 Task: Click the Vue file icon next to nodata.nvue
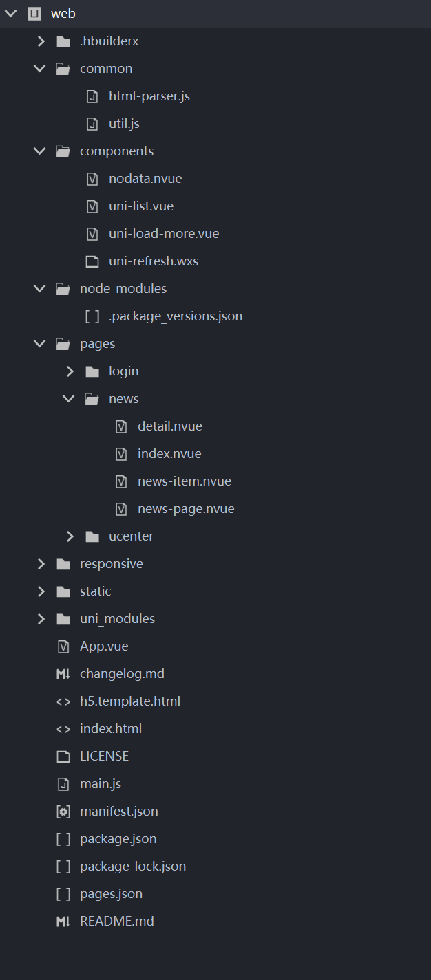92,179
